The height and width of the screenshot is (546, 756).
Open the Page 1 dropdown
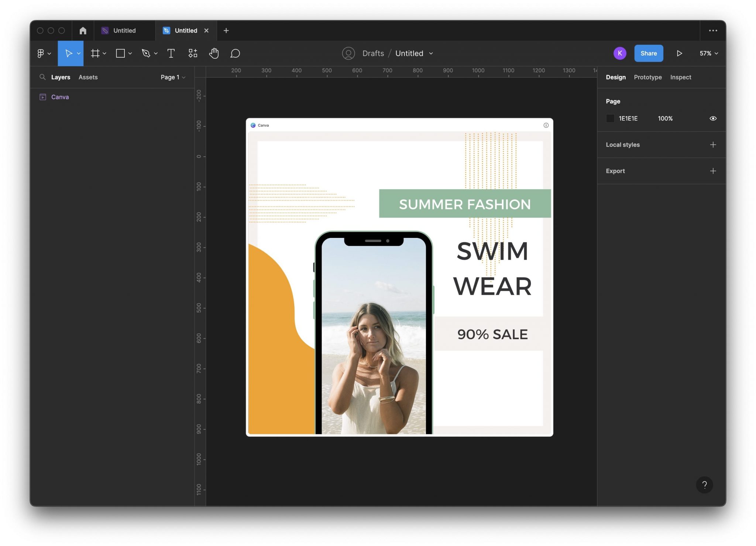click(172, 77)
